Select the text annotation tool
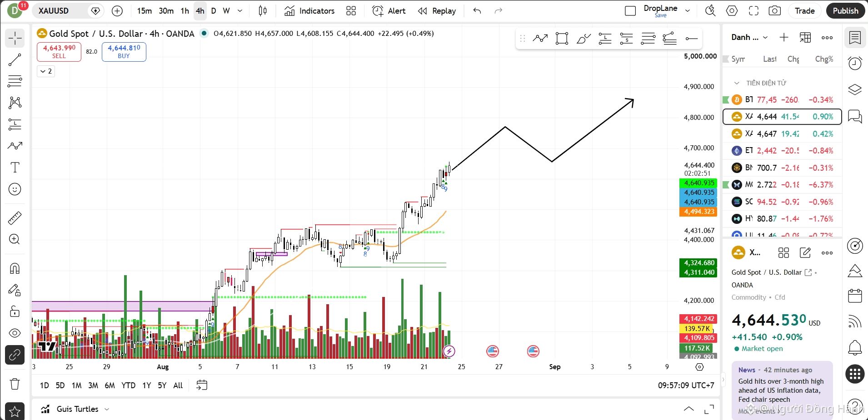Image resolution: width=868 pixels, height=420 pixels. coord(15,168)
